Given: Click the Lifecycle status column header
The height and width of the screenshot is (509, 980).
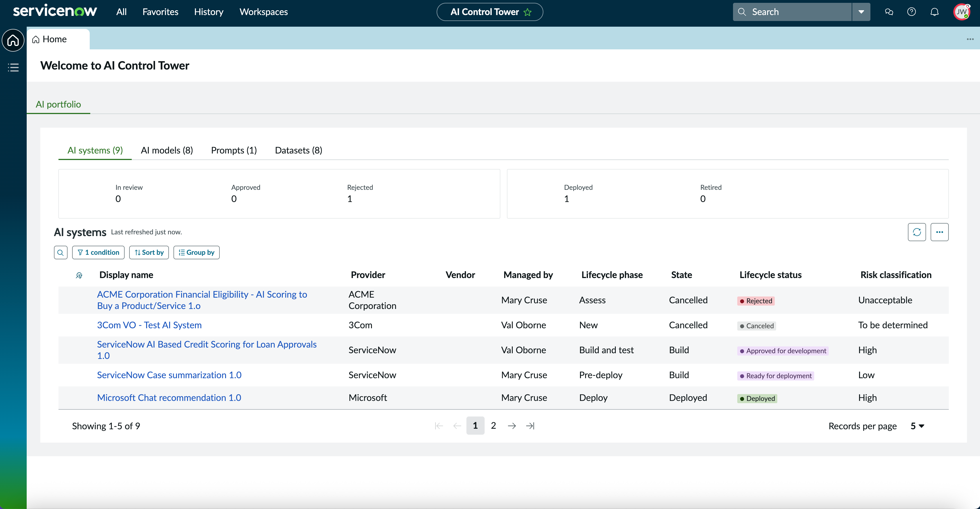Looking at the screenshot, I should point(770,275).
